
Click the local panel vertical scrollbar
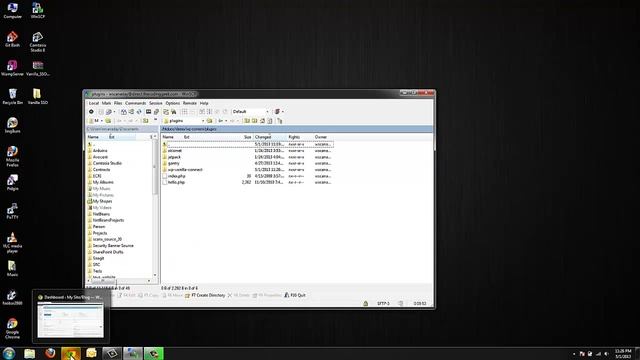155,205
